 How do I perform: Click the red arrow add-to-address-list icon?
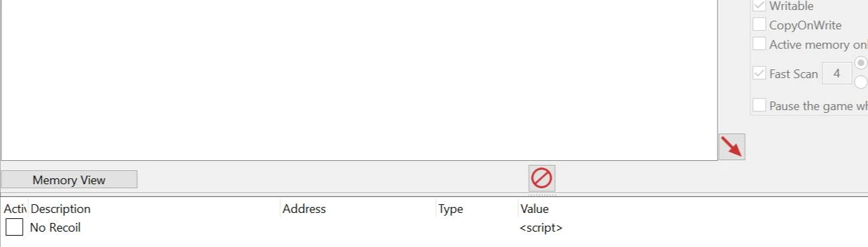pyautogui.click(x=732, y=147)
